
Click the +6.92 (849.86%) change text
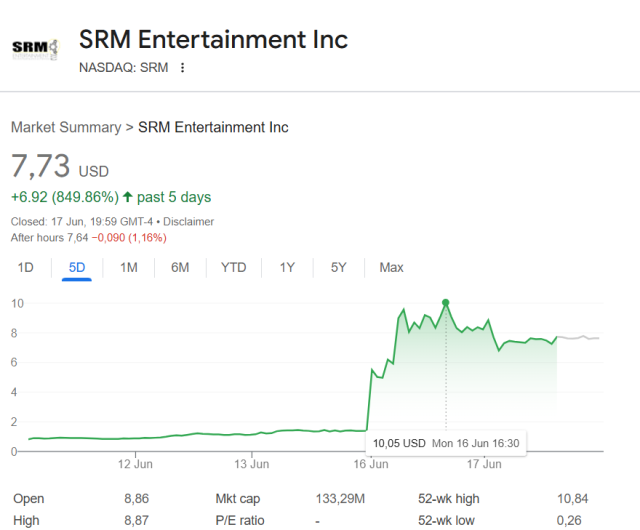[65, 197]
